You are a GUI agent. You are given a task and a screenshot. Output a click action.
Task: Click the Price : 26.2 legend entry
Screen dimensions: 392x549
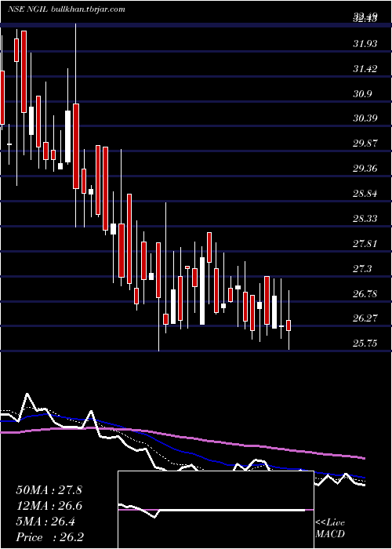tap(49, 537)
